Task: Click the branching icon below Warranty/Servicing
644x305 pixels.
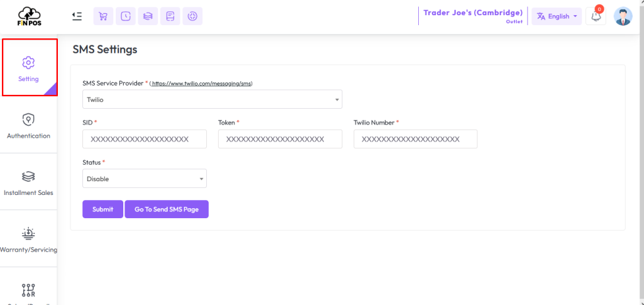Action: [28, 290]
